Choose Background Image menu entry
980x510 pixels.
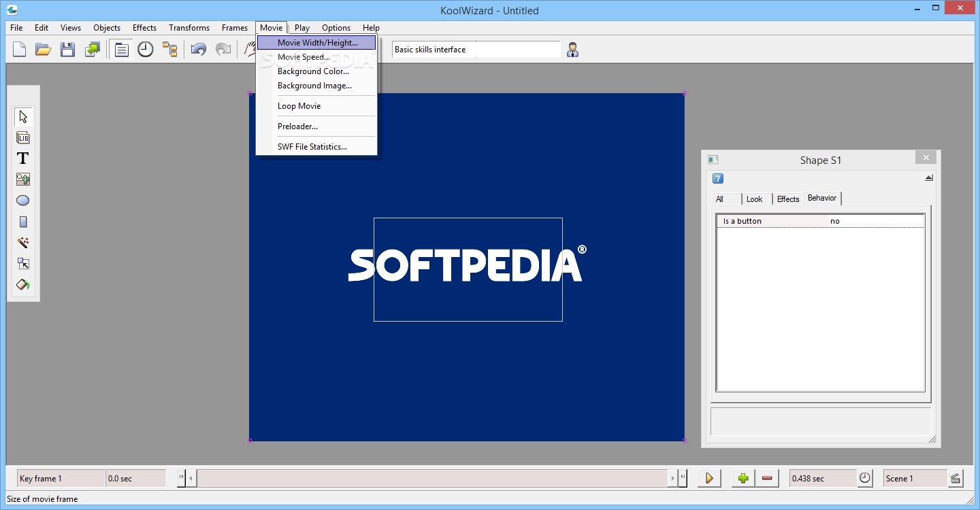(x=316, y=86)
